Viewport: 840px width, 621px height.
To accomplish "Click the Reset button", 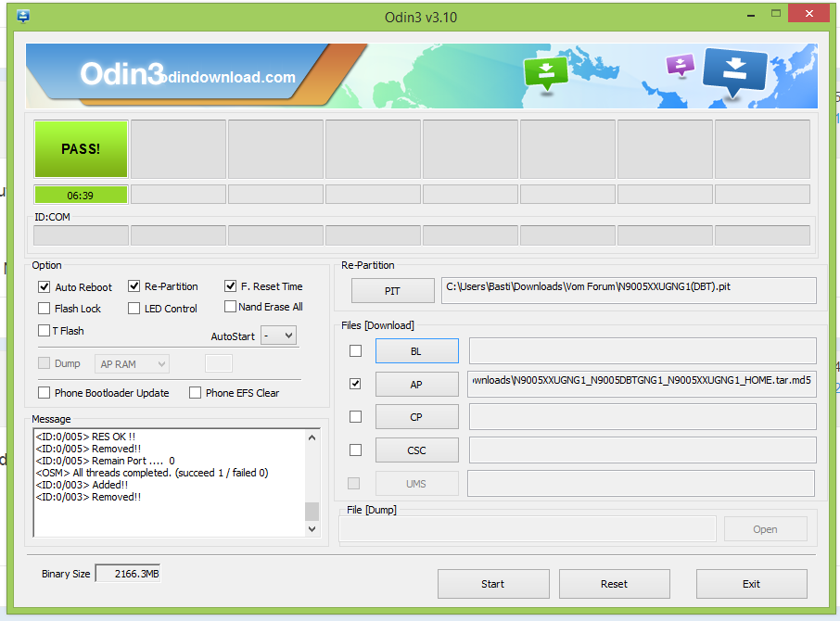I will [x=615, y=584].
